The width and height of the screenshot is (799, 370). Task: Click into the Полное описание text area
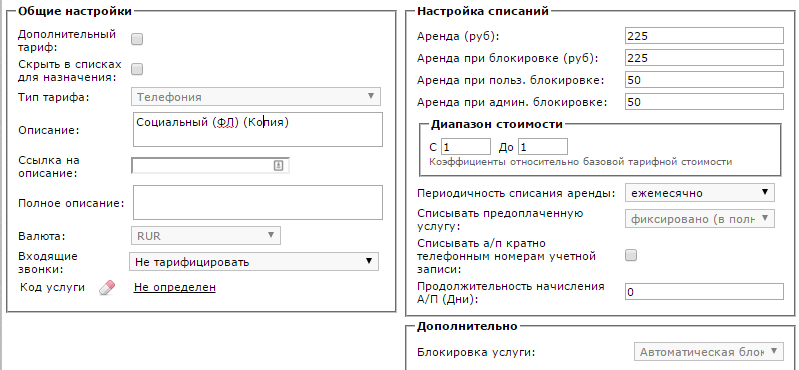click(257, 202)
